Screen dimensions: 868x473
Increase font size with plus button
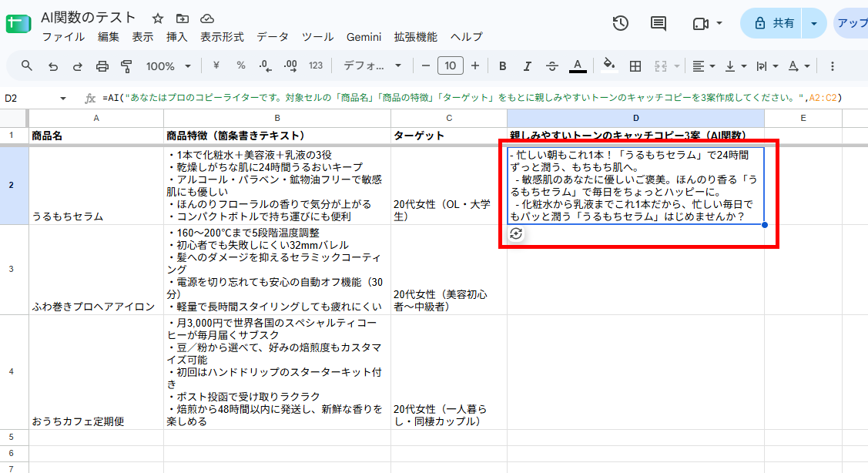point(475,66)
